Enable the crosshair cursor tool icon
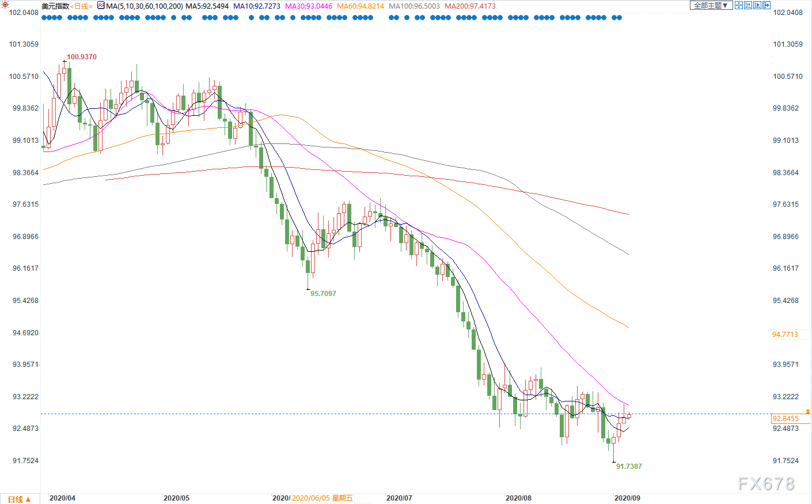Viewport: 812px width, 504px height. click(739, 5)
